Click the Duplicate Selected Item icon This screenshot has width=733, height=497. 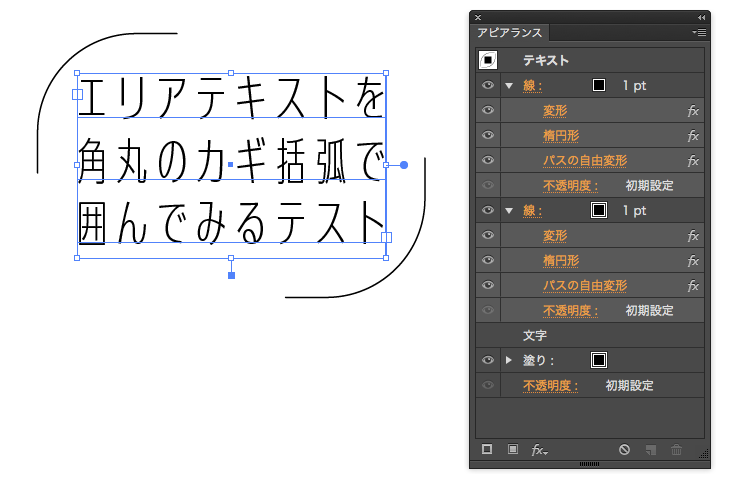pyautogui.click(x=650, y=450)
